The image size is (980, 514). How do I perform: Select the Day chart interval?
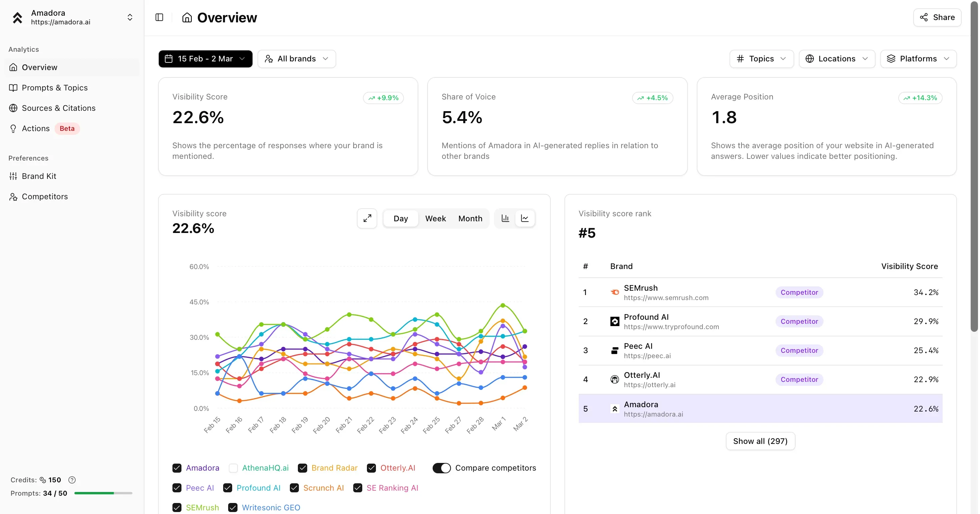(x=401, y=219)
